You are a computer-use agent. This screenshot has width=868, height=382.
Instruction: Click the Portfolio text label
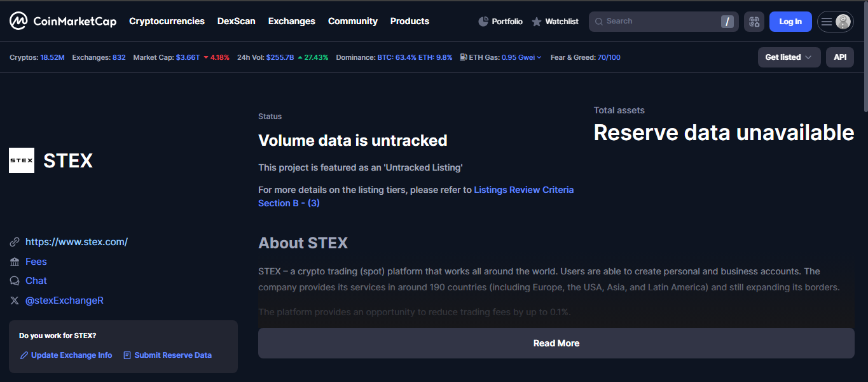coord(507,22)
